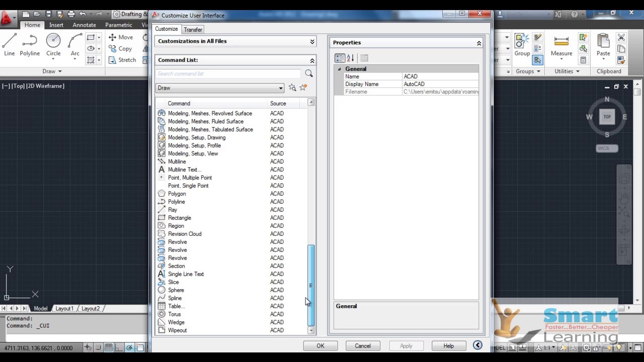Click the Measure tool icon
The width and height of the screenshot is (644, 362).
561,41
